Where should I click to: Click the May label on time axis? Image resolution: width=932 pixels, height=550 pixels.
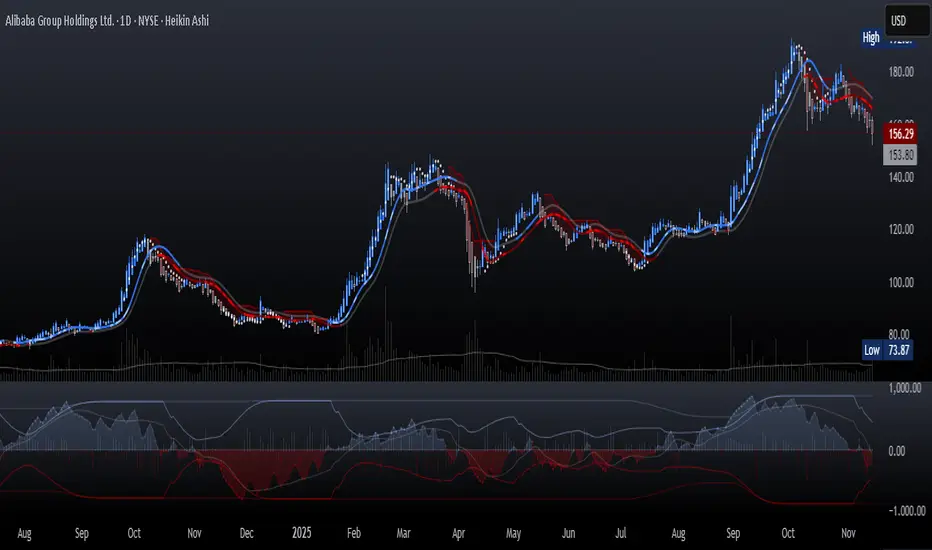click(516, 531)
